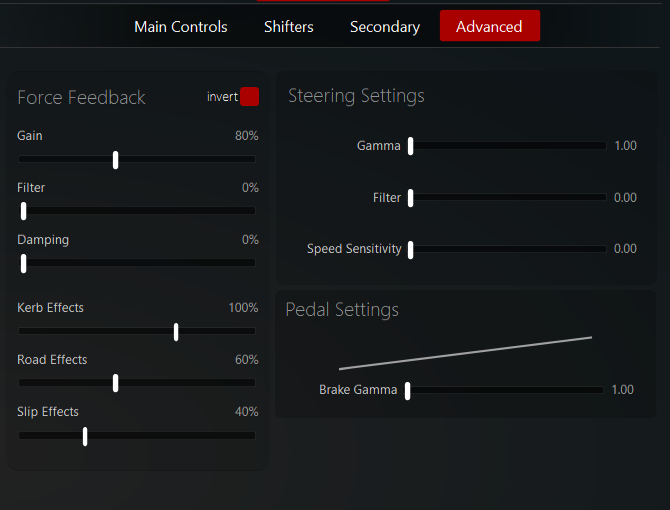Click the Kerb Effects 100% value
Viewport: 670px width, 510px height.
pyautogui.click(x=243, y=308)
